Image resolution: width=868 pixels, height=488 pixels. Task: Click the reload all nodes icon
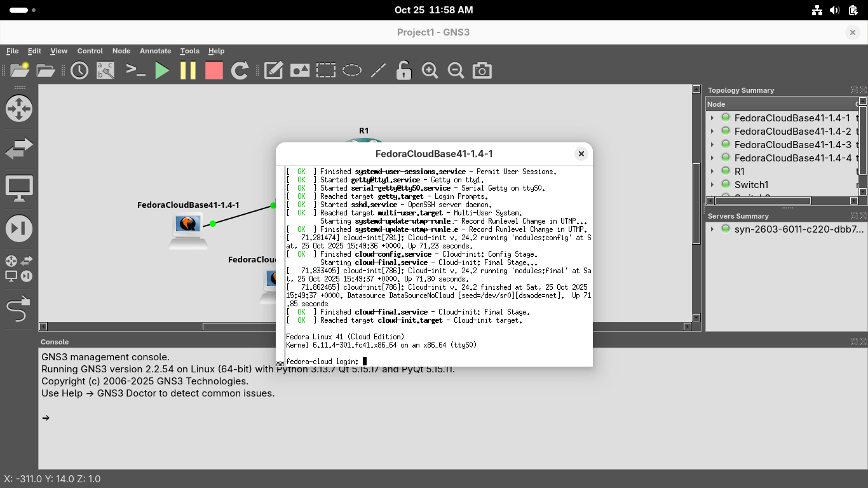pos(240,71)
